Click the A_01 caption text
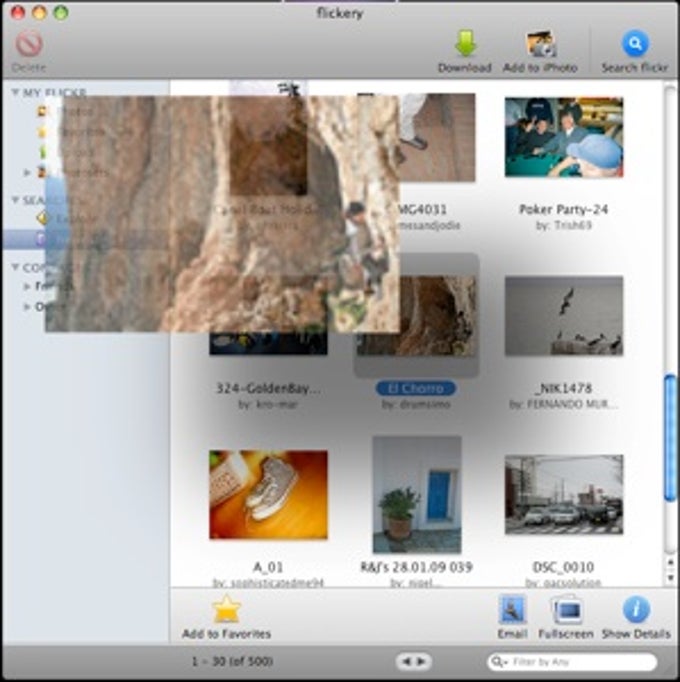This screenshot has height=682, width=680. 268,567
